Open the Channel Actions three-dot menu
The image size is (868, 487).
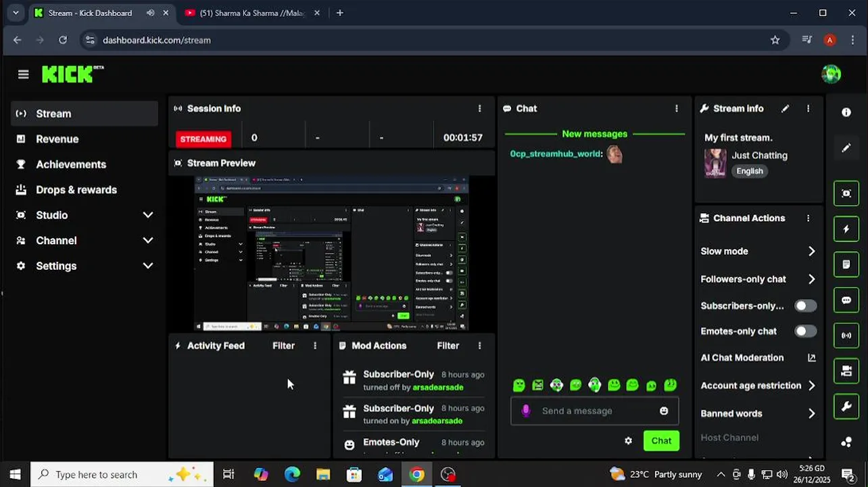point(808,218)
